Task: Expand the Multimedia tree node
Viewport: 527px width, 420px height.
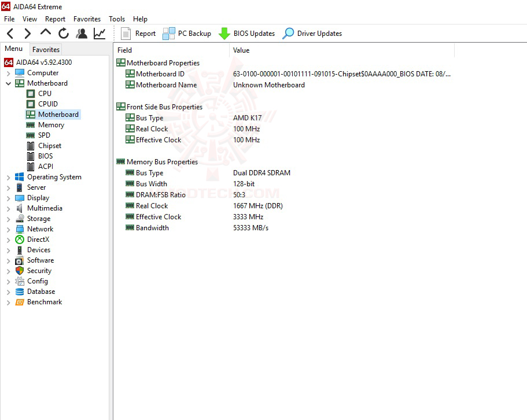Action: 9,209
